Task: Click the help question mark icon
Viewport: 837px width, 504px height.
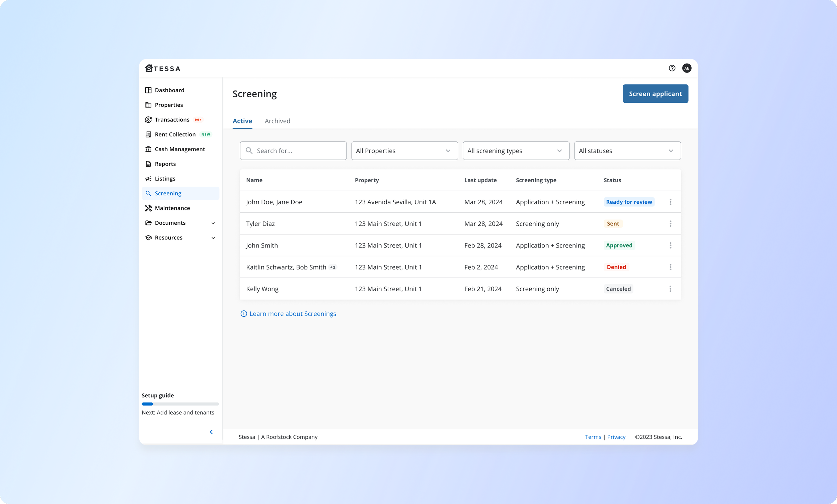Action: [672, 68]
